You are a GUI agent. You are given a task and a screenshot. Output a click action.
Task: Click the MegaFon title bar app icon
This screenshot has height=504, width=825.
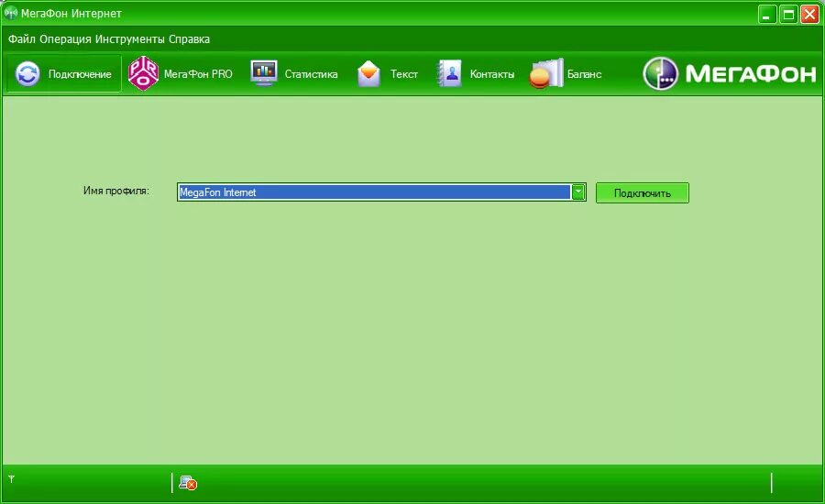10,13
